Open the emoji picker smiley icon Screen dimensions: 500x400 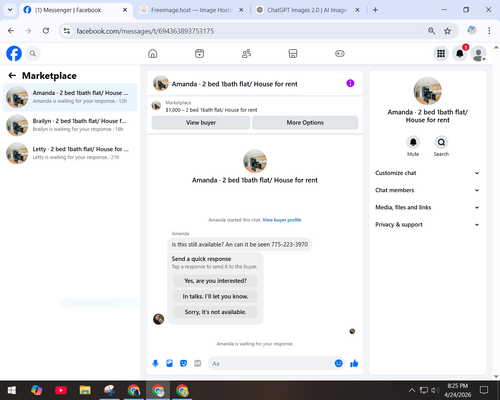(x=338, y=363)
